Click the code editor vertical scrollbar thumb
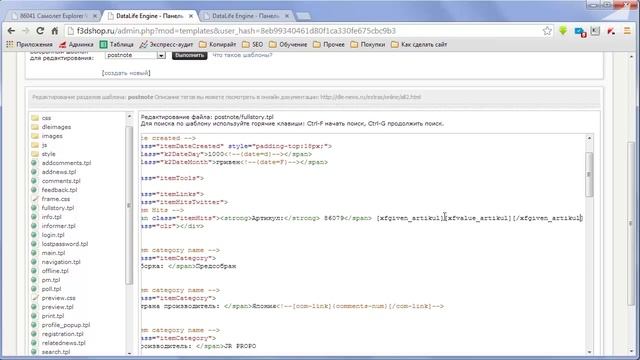This screenshot has height=360, width=640. pyautogui.click(x=589, y=174)
